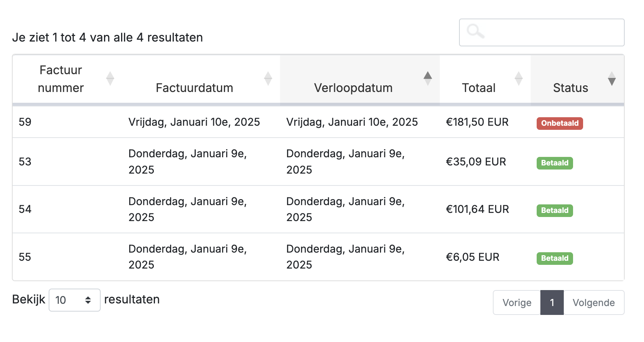Image resolution: width=644 pixels, height=342 pixels.
Task: Click the search magnifier icon
Action: tap(475, 31)
